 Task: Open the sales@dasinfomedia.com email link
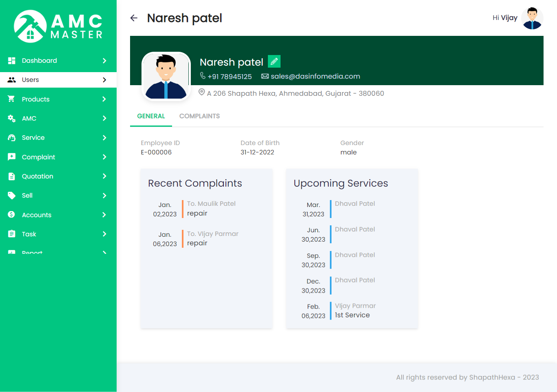click(315, 76)
